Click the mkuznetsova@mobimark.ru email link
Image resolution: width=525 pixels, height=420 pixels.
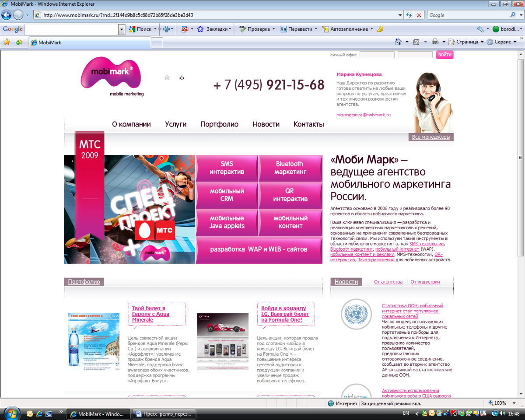pyautogui.click(x=364, y=115)
